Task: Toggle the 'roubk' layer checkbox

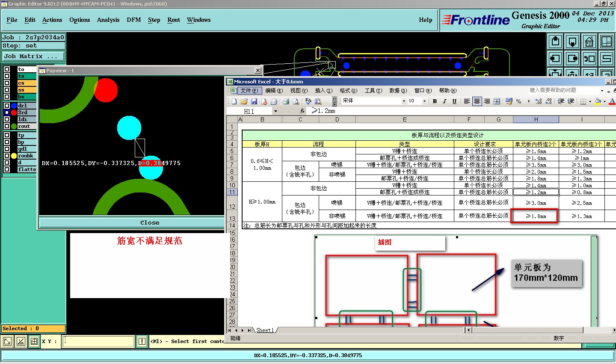Action: coord(7,156)
